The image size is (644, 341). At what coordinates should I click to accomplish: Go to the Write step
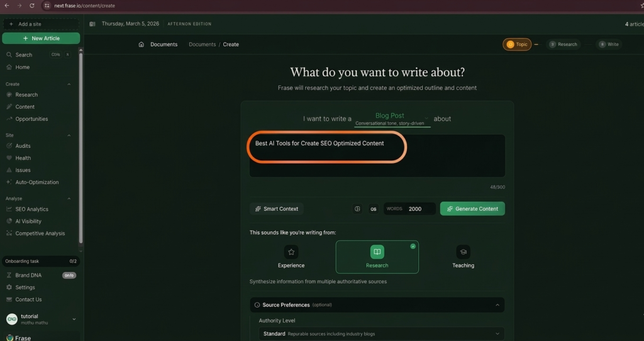click(609, 45)
